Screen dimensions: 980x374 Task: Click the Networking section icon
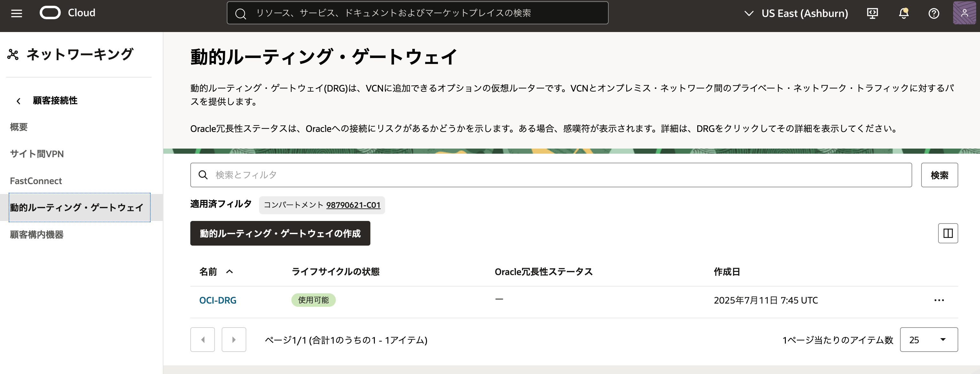13,54
